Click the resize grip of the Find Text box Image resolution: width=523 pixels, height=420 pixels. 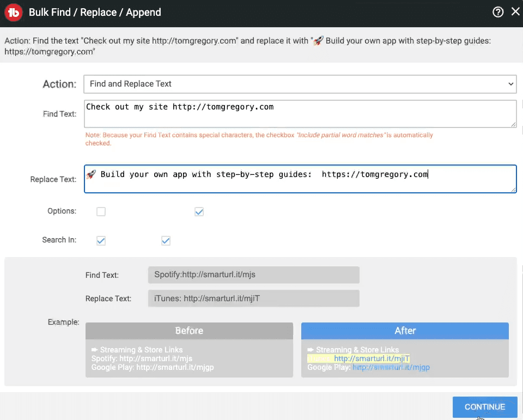point(513,124)
